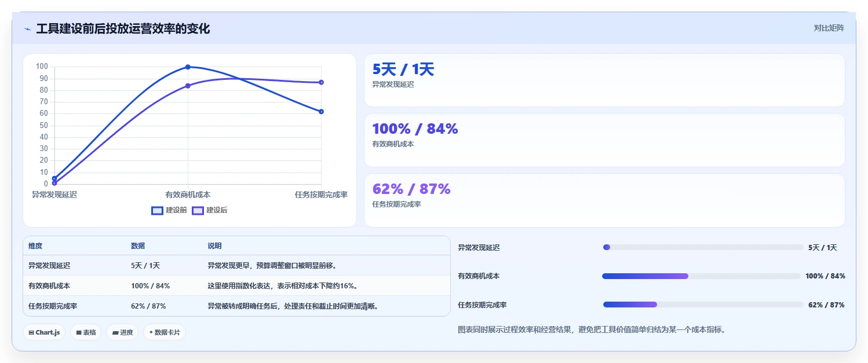Screen dimensions: 868x363
Task: Click the 5天 / 1天 data card value
Action: coord(403,69)
